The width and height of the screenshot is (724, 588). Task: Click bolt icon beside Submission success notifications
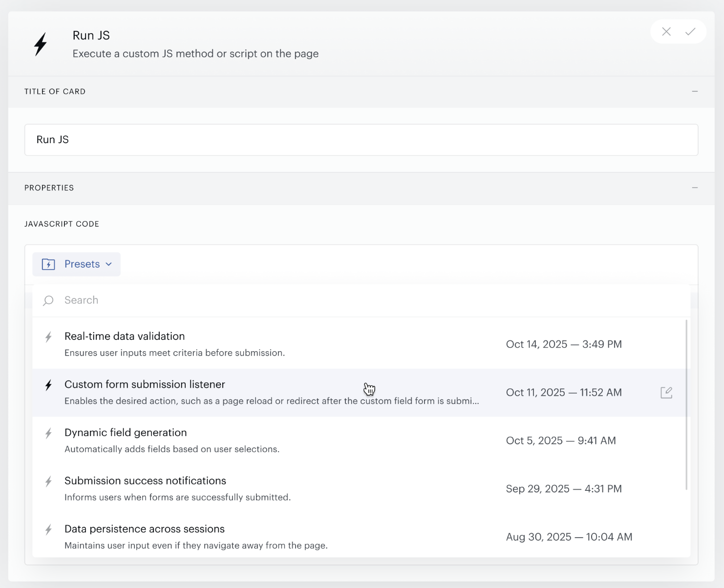point(48,482)
